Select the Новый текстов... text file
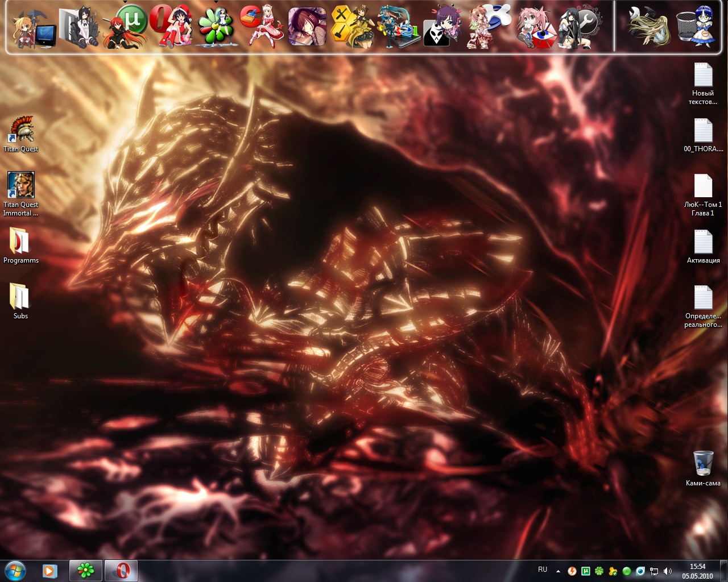The image size is (728, 582). point(703,84)
